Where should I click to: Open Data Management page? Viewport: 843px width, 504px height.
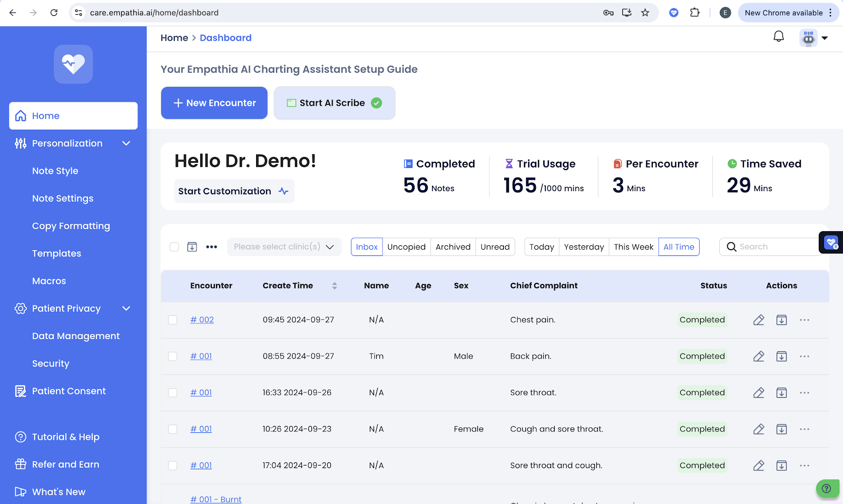(76, 336)
